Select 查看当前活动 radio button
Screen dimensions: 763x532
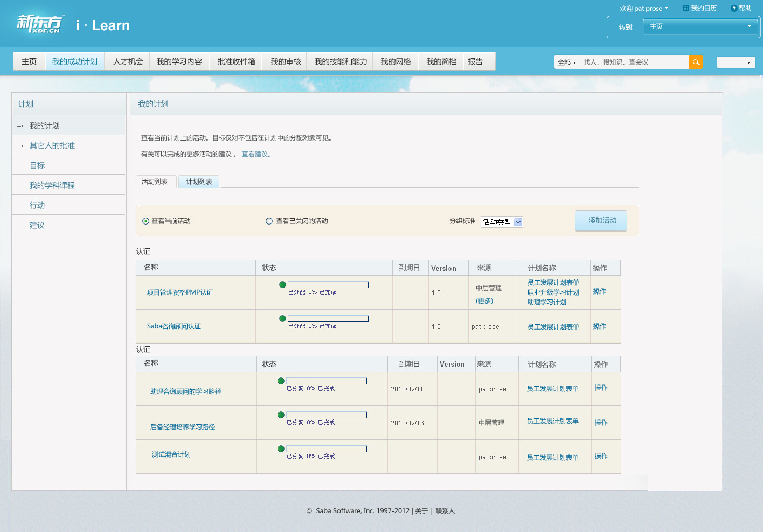(x=145, y=221)
